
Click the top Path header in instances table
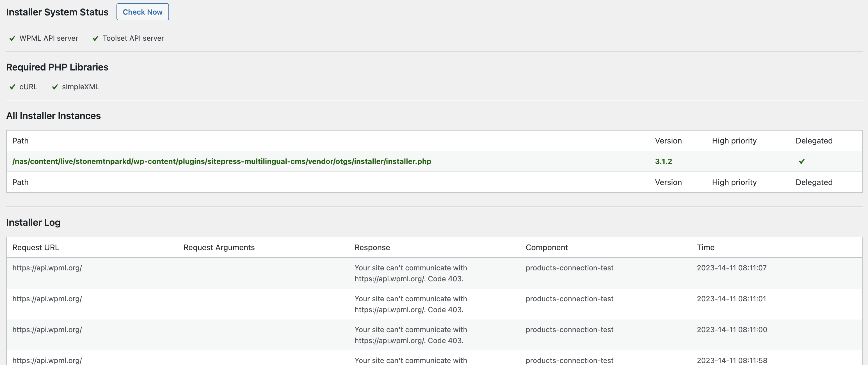(x=20, y=141)
